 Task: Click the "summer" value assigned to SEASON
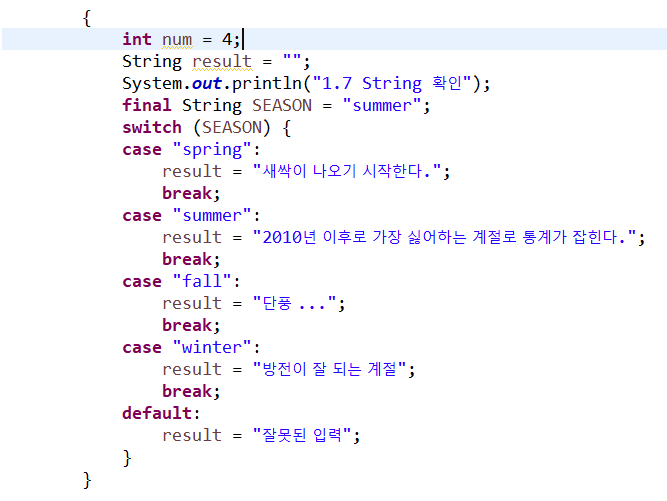382,105
